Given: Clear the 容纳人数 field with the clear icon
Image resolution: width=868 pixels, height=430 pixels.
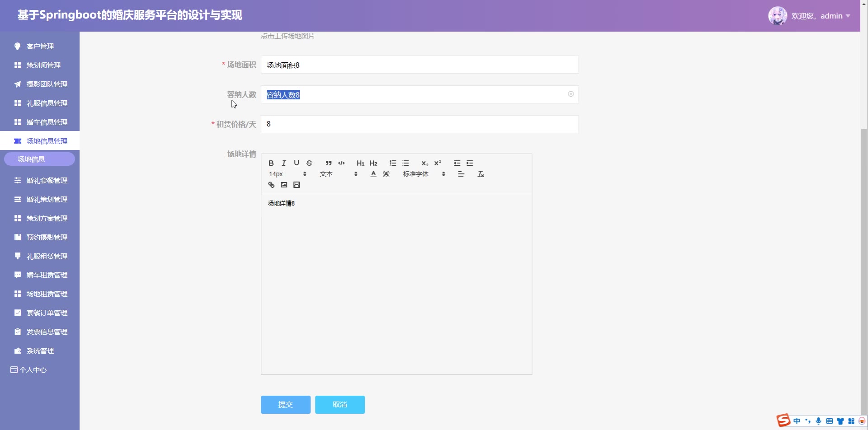Looking at the screenshot, I should pos(571,94).
